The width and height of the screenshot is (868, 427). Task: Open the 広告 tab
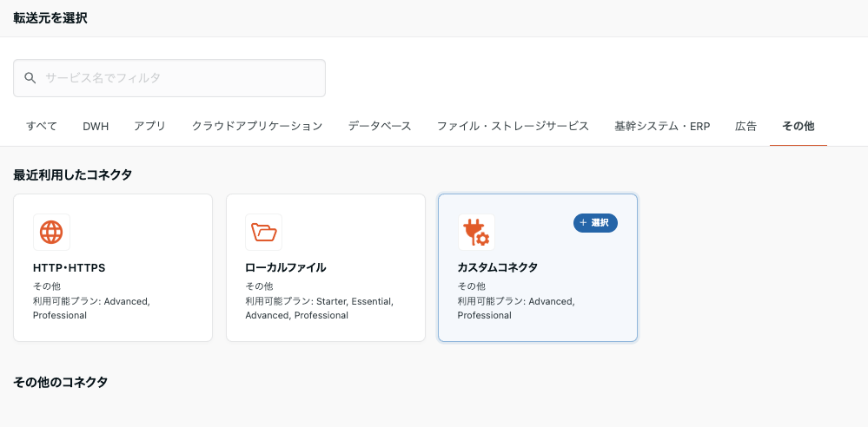click(x=745, y=126)
